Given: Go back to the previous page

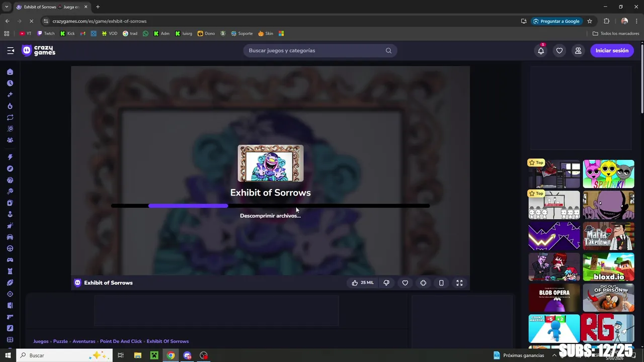Looking at the screenshot, I should tap(7, 21).
